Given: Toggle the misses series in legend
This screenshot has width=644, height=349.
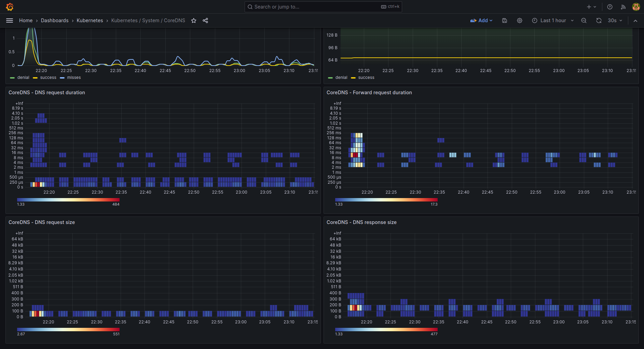Looking at the screenshot, I should click(x=73, y=78).
